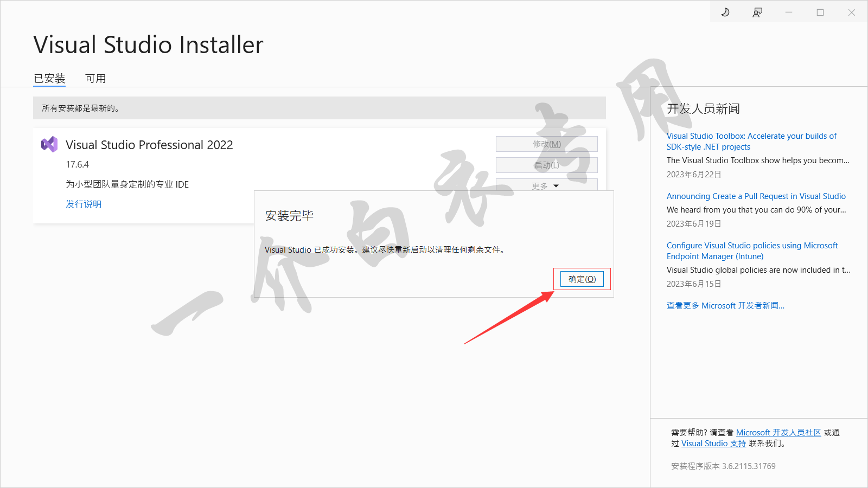Switch to the 已安装 tab
This screenshot has height=488, width=868.
pos(49,79)
